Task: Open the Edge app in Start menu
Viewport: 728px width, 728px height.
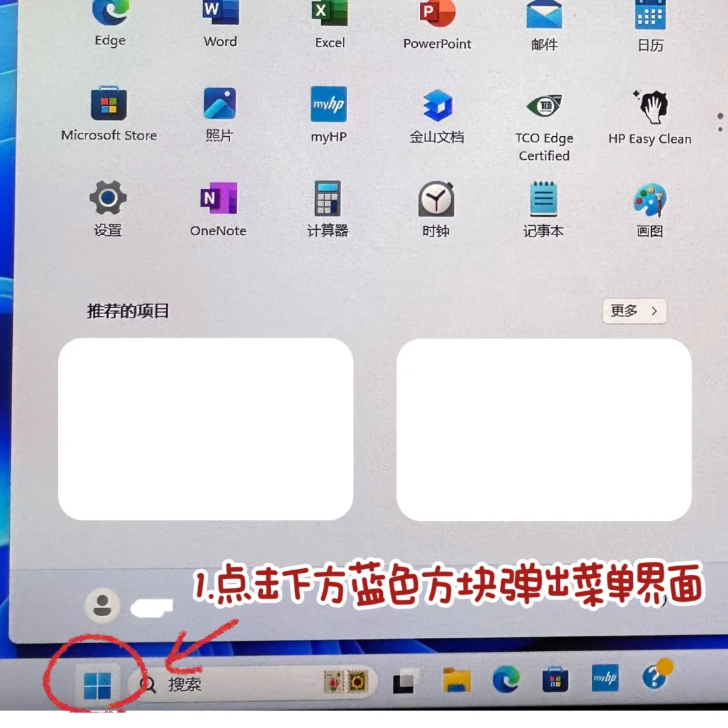Action: tap(110, 21)
